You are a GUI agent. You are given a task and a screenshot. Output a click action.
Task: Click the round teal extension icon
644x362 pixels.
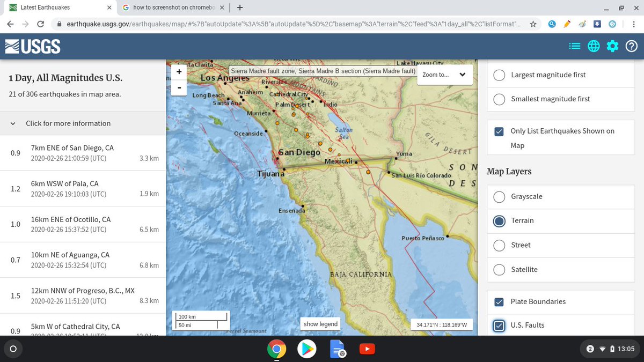point(612,24)
